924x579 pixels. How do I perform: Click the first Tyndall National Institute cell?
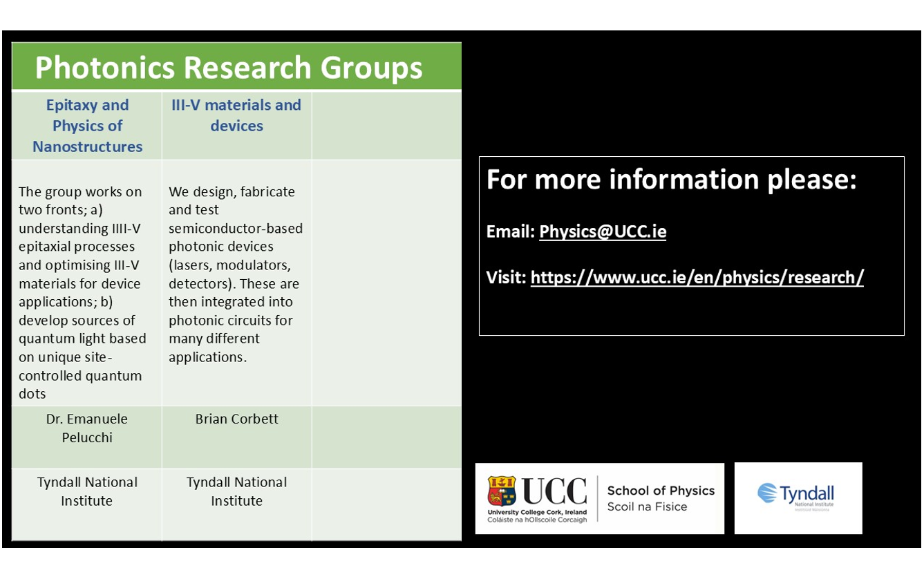click(87, 491)
